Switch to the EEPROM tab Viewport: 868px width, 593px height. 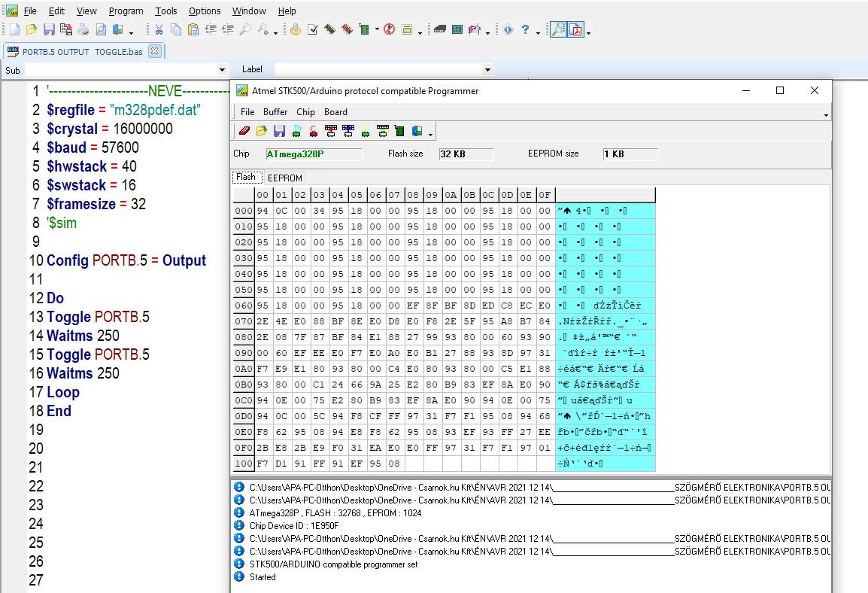tap(285, 178)
